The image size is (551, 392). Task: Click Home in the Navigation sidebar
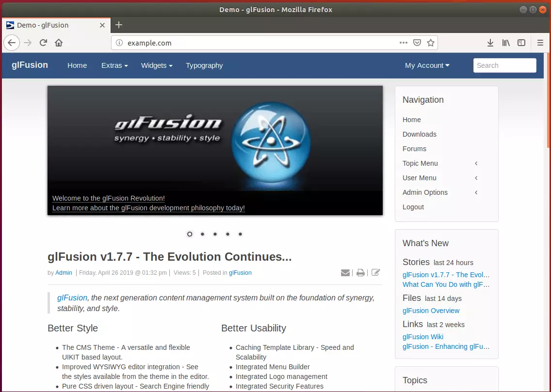[x=411, y=120]
